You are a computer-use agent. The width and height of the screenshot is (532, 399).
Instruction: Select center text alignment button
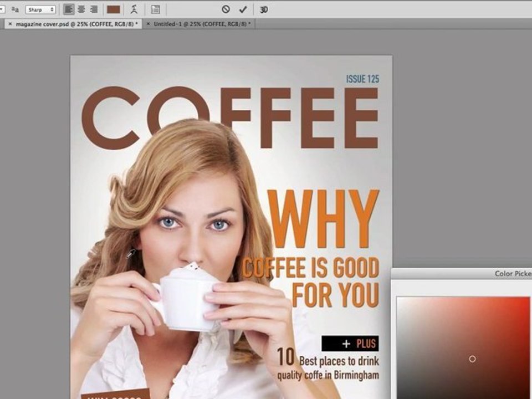(x=81, y=9)
